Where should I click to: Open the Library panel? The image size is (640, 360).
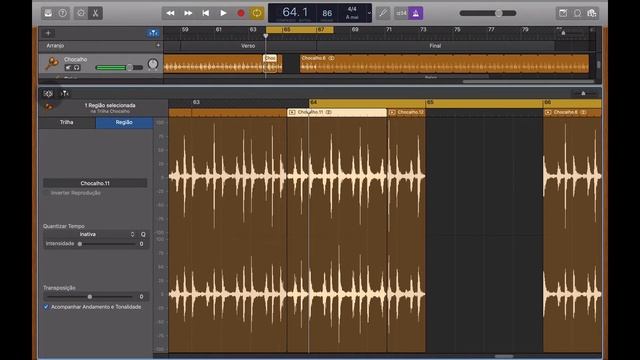(x=48, y=13)
